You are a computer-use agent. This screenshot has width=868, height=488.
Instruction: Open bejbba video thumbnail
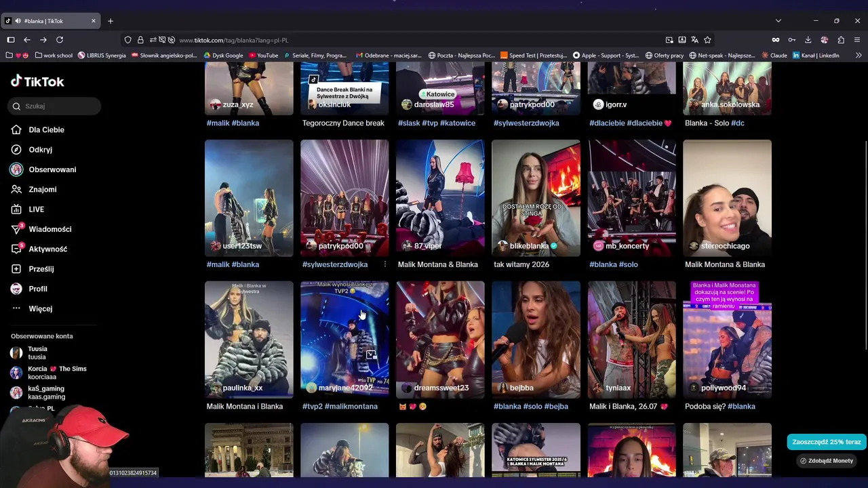536,340
